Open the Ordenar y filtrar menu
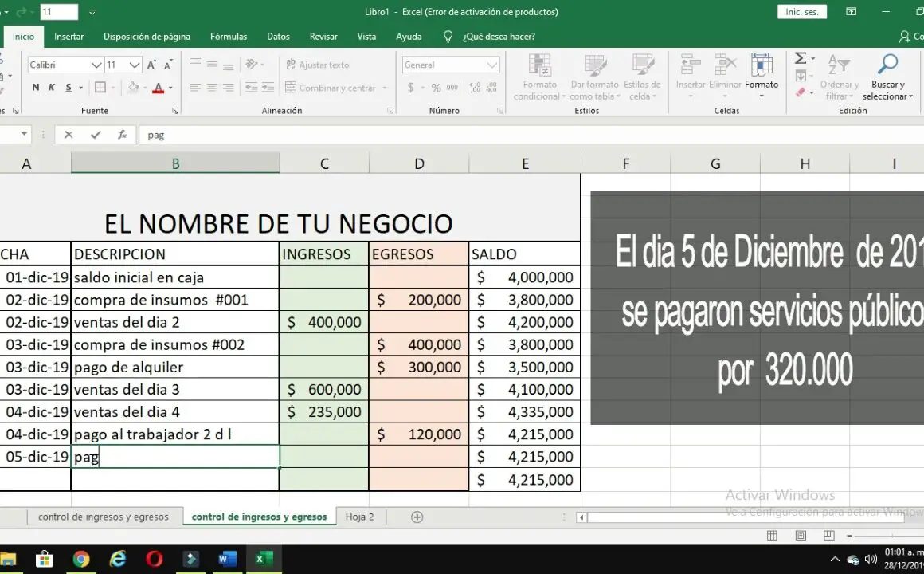The height and width of the screenshot is (574, 924). [839, 77]
